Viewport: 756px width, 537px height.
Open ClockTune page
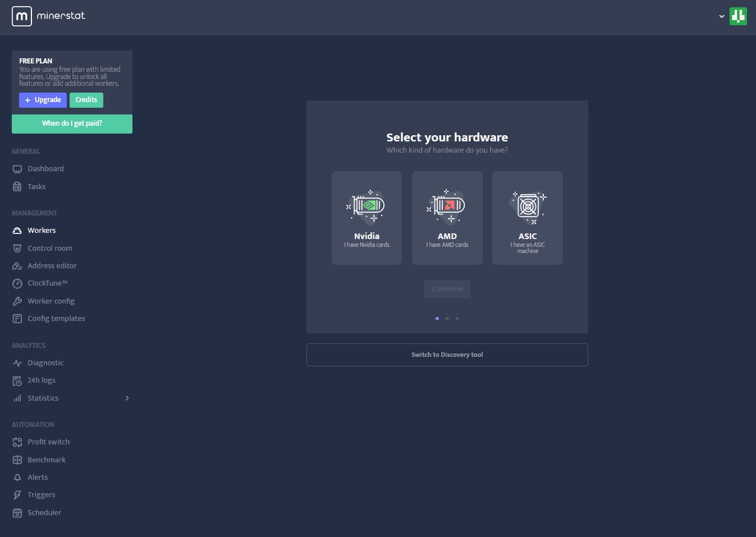coord(48,283)
